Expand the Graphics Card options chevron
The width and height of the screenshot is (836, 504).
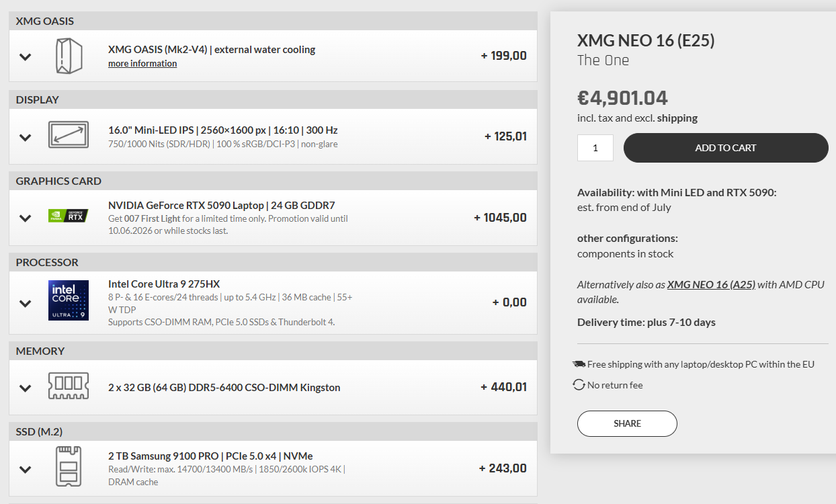(26, 218)
